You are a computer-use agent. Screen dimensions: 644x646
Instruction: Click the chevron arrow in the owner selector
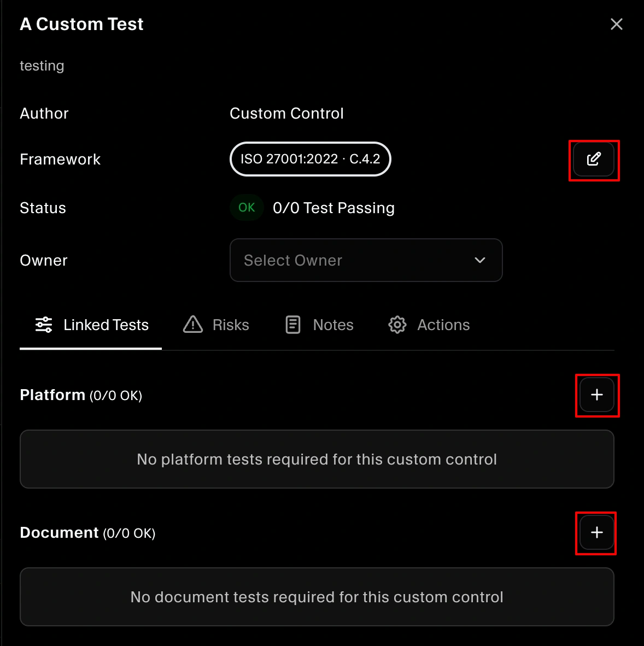pos(479,261)
